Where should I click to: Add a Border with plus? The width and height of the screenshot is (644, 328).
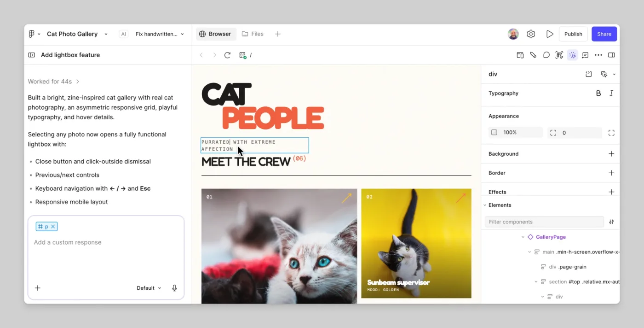pos(611,173)
